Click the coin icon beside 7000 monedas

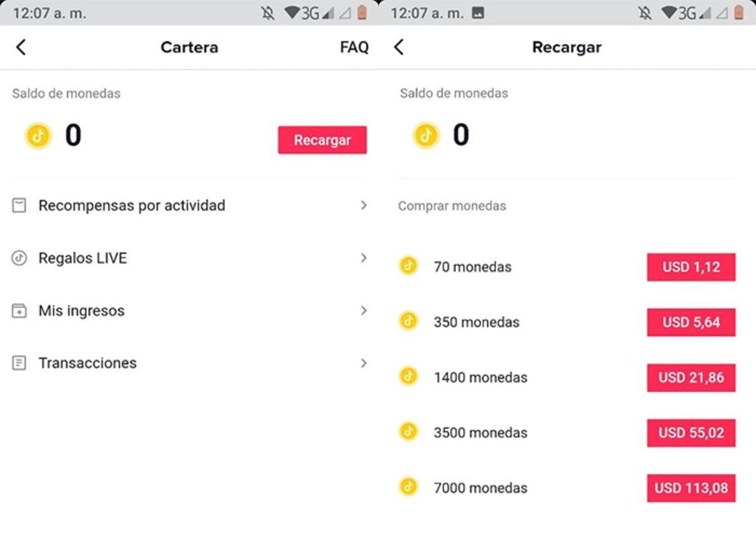tap(408, 488)
